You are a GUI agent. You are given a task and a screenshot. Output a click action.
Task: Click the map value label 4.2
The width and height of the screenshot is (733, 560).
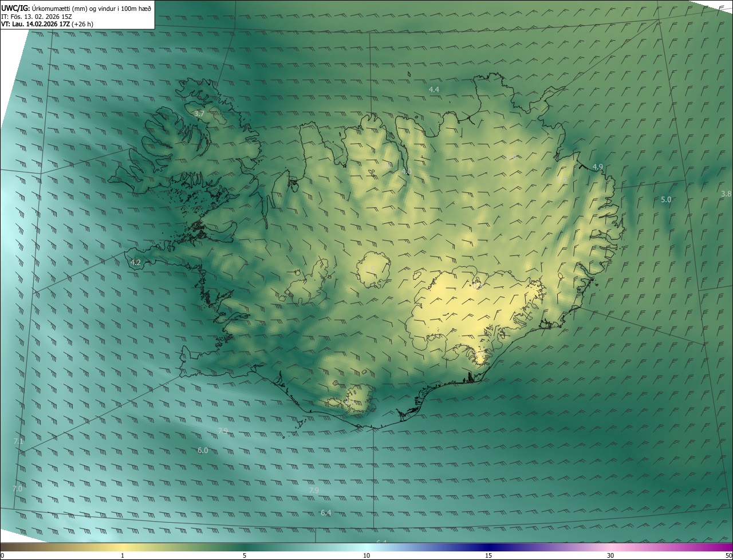136,263
